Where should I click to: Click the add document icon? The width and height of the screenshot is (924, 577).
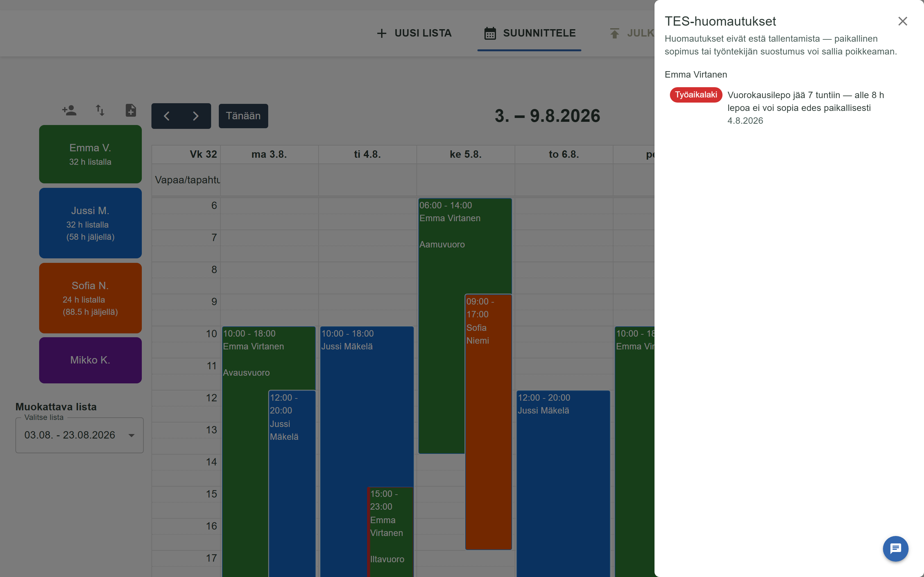(131, 111)
